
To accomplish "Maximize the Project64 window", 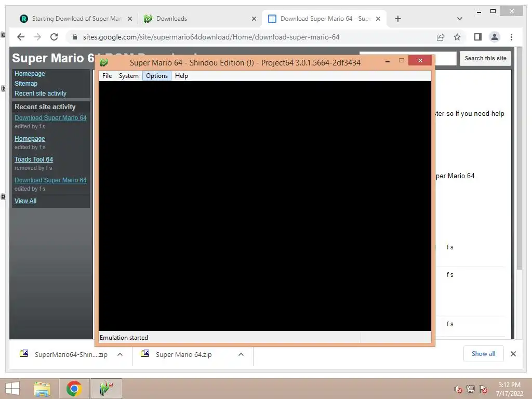I will pos(402,61).
